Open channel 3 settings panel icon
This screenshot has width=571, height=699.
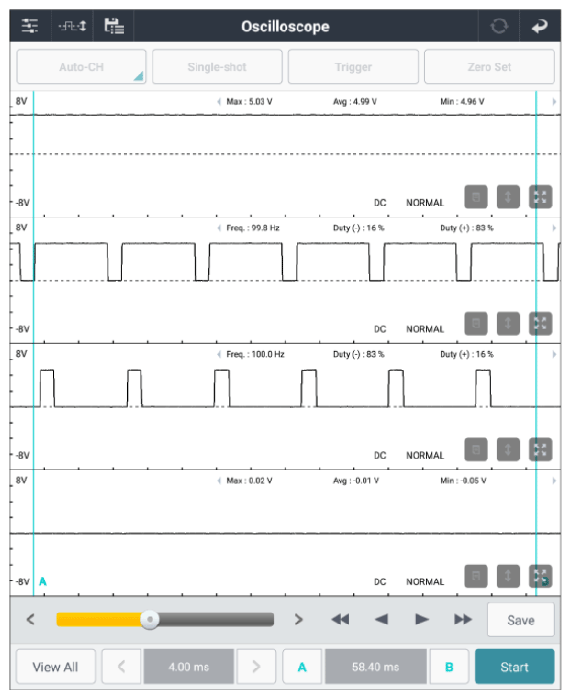476,449
